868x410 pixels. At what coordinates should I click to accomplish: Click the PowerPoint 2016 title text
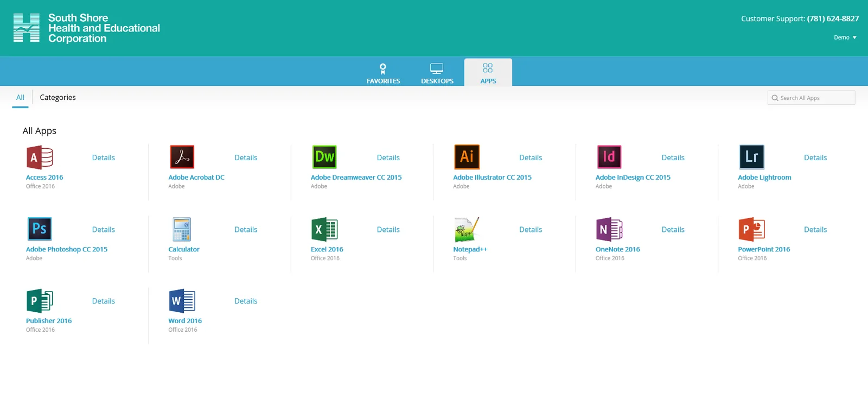click(764, 250)
